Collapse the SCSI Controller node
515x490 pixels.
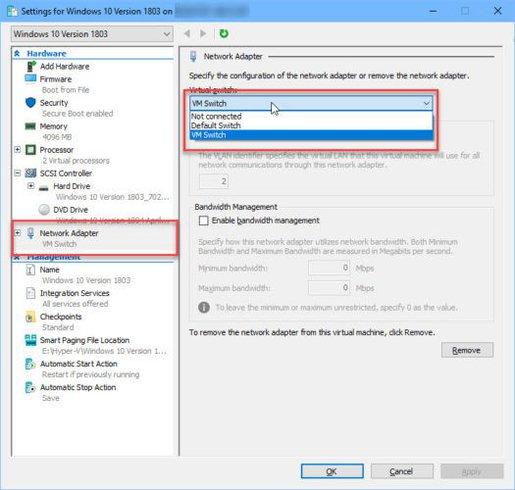(17, 173)
